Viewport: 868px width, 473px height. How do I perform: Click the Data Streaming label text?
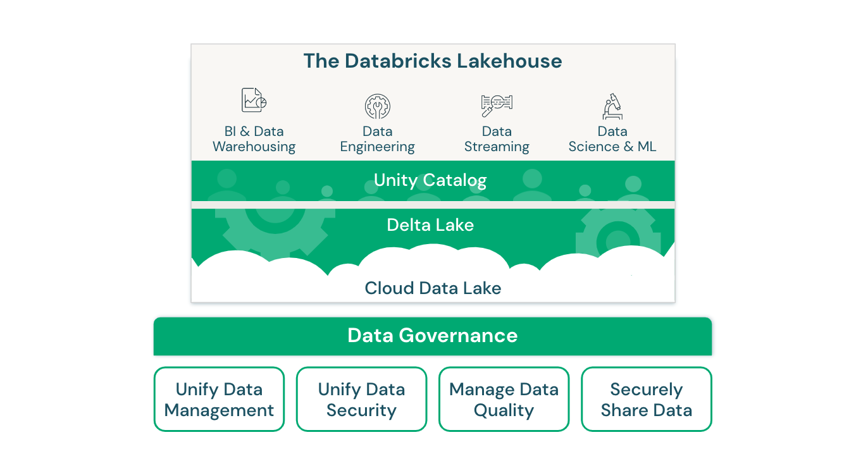[497, 139]
